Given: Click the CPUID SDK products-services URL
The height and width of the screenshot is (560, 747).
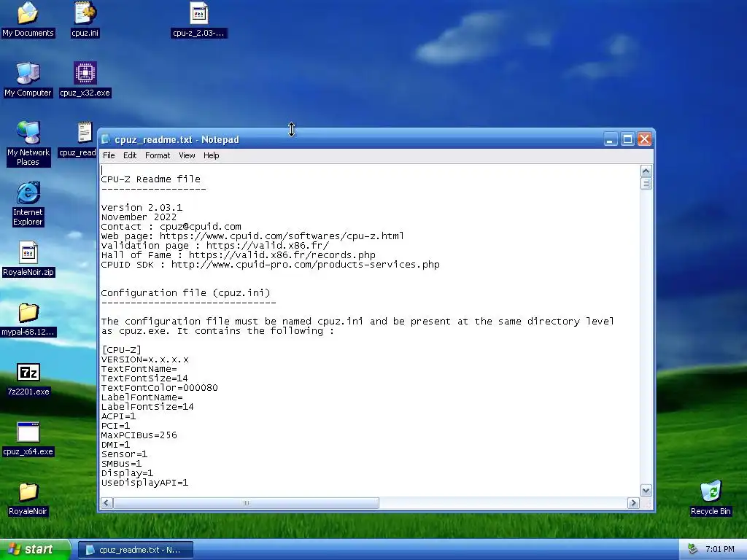Looking at the screenshot, I should click(x=306, y=265).
